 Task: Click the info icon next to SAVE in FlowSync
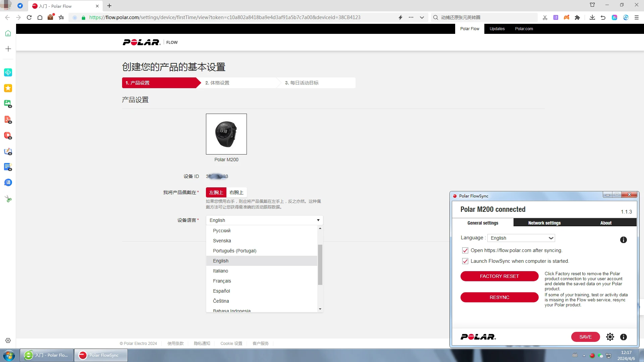point(624,337)
